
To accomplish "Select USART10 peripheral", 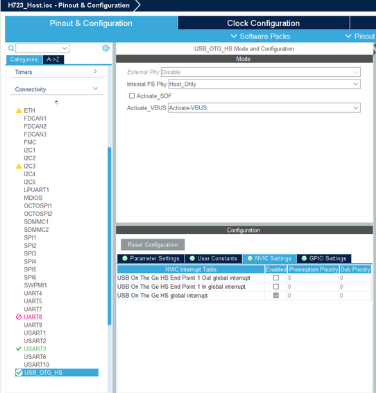I will coord(36,365).
